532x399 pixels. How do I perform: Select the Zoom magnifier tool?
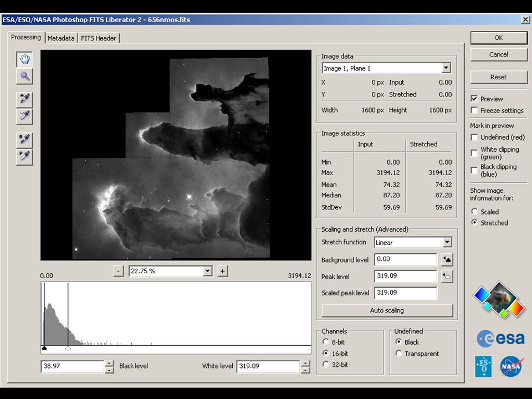point(24,76)
